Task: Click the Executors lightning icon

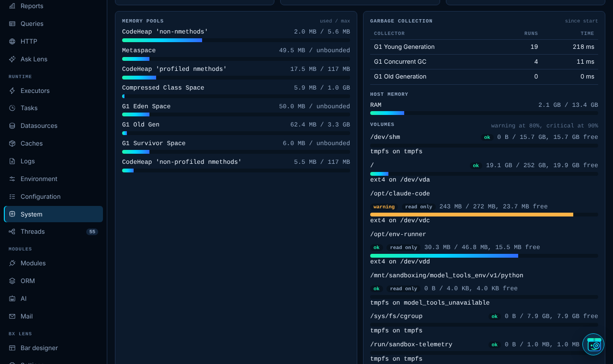Action: coord(12,91)
